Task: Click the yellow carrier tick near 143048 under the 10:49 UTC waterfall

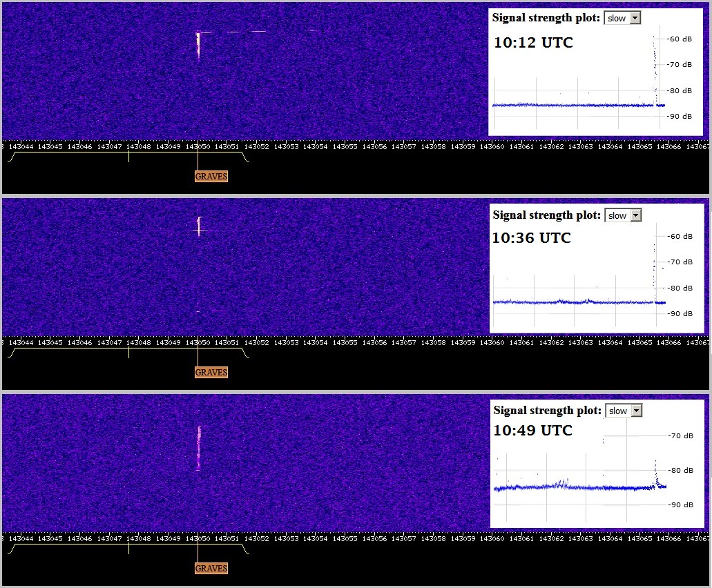Action: click(x=129, y=549)
